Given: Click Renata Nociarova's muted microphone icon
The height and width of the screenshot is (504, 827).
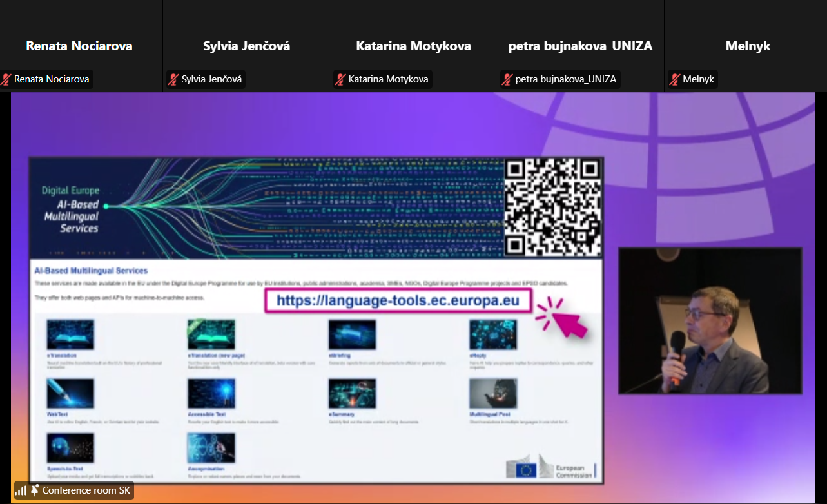Looking at the screenshot, I should tap(6, 79).
